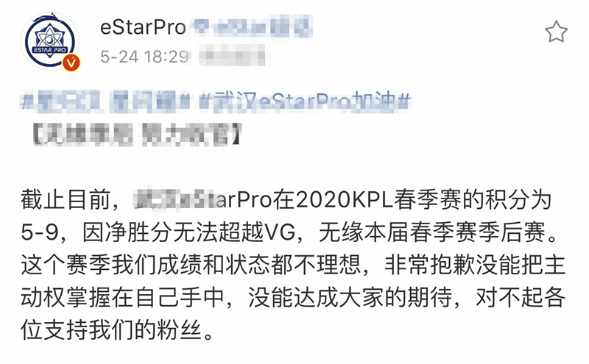Open the eStarPro avatar logo
Viewport: 589px width, 364px height.
tap(49, 41)
